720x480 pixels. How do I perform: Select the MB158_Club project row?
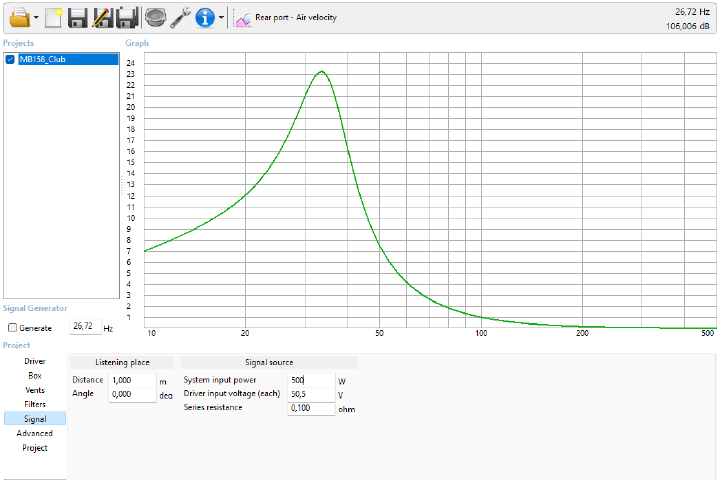pos(68,59)
